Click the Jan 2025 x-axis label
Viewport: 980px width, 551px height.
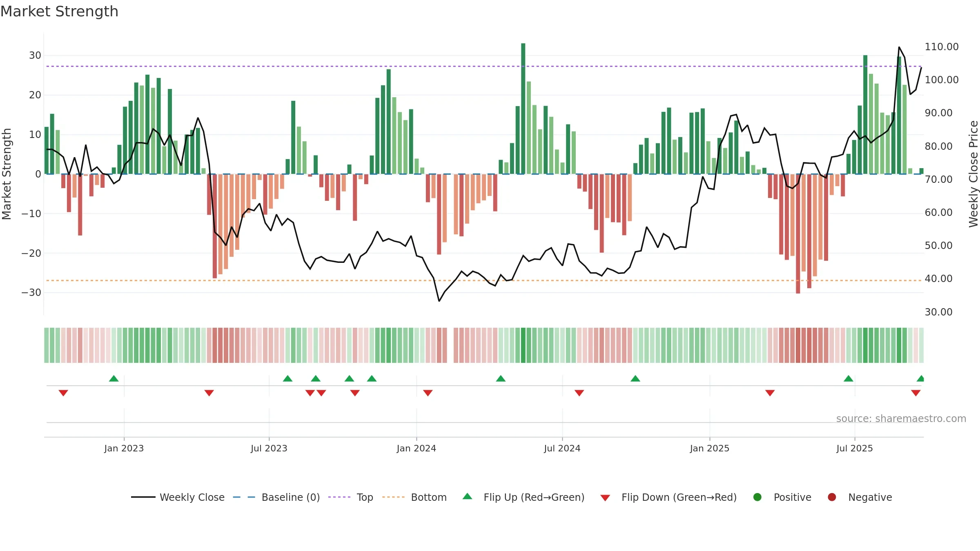(710, 448)
